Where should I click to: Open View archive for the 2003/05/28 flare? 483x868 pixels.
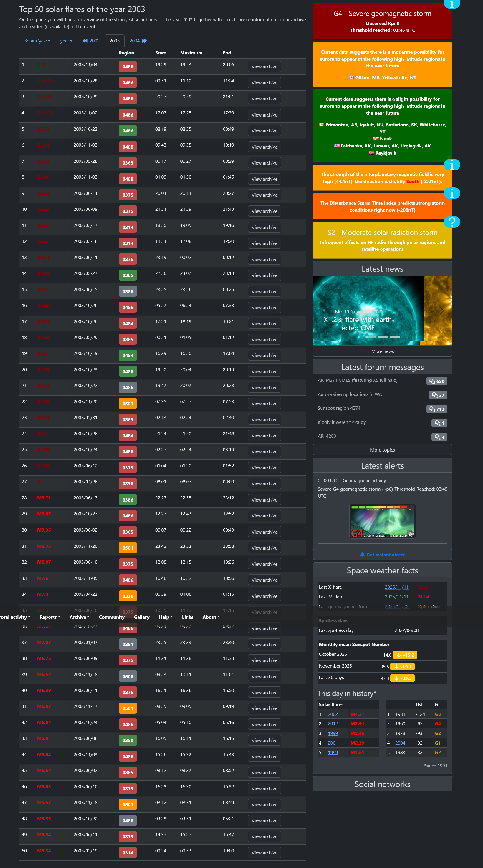coord(264,163)
